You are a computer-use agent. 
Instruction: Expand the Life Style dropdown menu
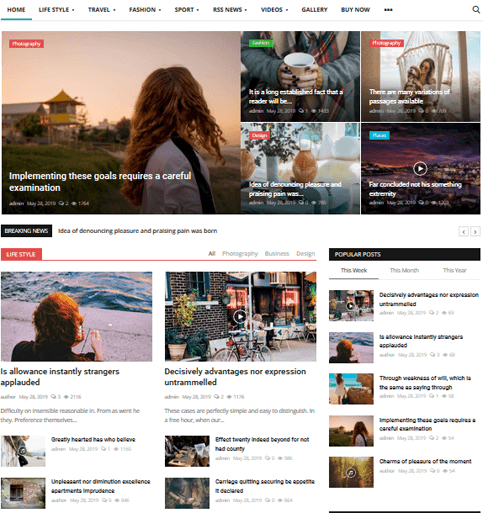tap(56, 10)
